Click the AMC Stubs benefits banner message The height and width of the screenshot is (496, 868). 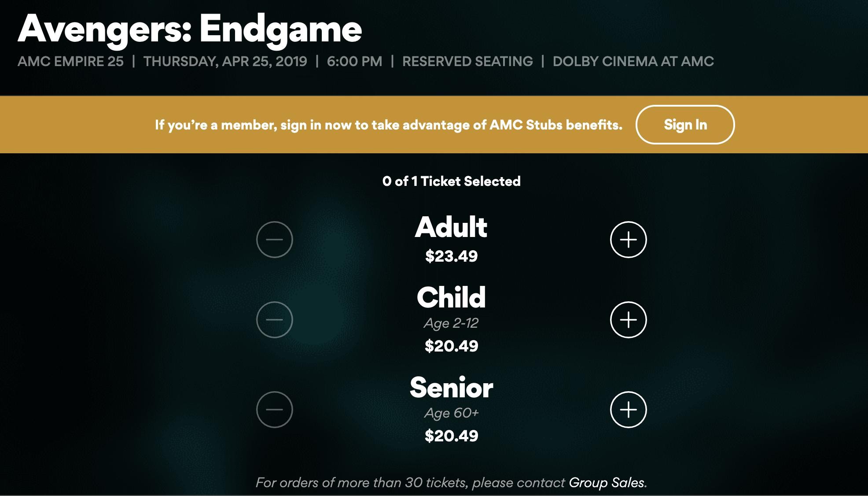pyautogui.click(x=388, y=125)
